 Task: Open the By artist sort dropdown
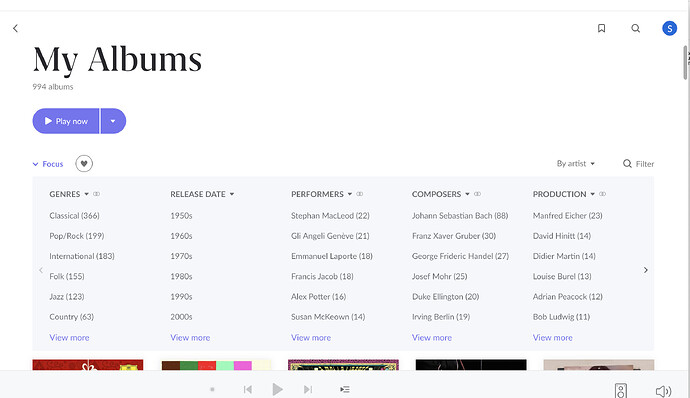pos(576,164)
